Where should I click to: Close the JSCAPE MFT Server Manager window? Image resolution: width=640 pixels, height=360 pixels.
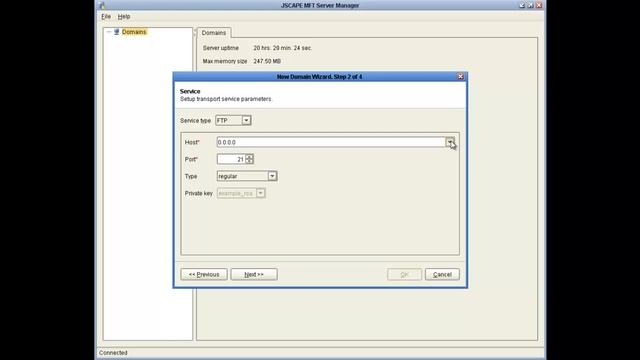[x=539, y=5]
